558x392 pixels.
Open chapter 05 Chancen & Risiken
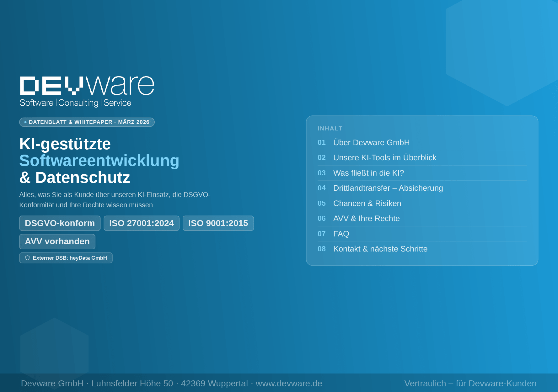(x=367, y=203)
